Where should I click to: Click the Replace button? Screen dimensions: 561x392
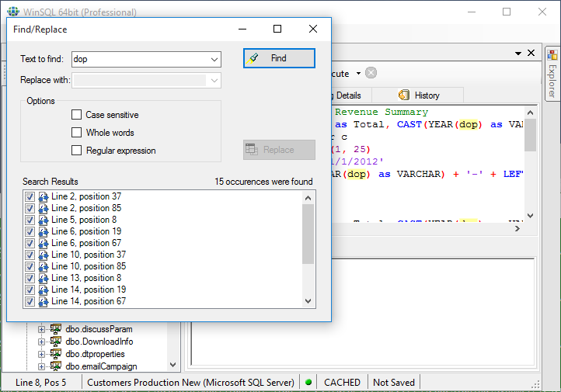click(x=279, y=150)
